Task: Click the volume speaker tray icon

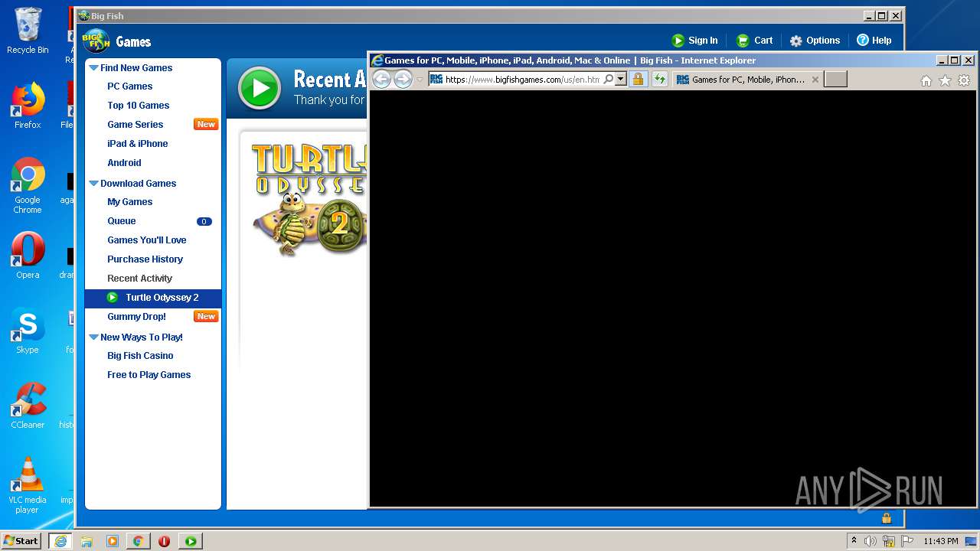Action: [x=871, y=541]
